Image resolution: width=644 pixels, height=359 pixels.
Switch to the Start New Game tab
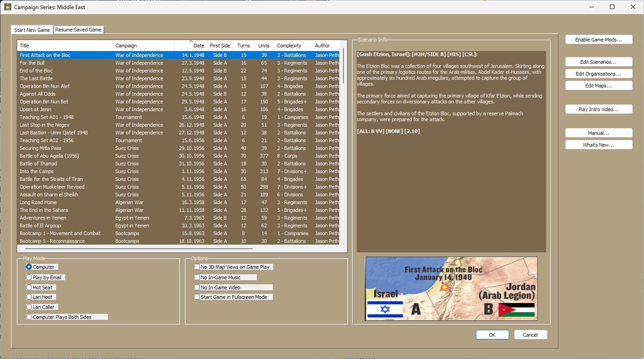32,30
